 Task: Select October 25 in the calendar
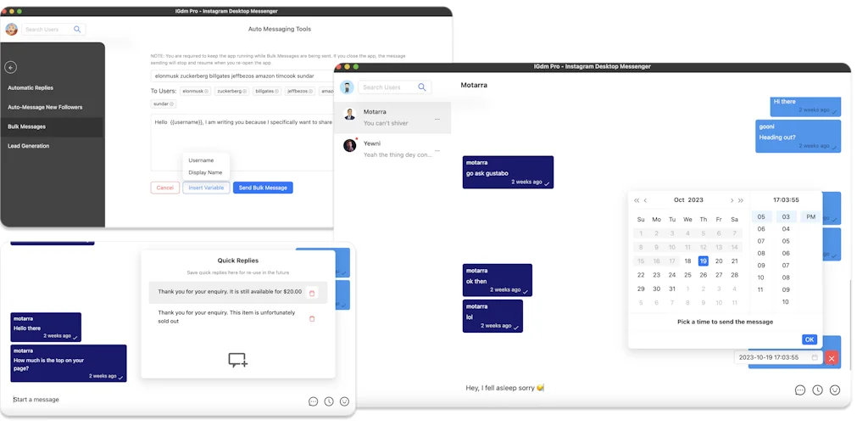pyautogui.click(x=687, y=275)
